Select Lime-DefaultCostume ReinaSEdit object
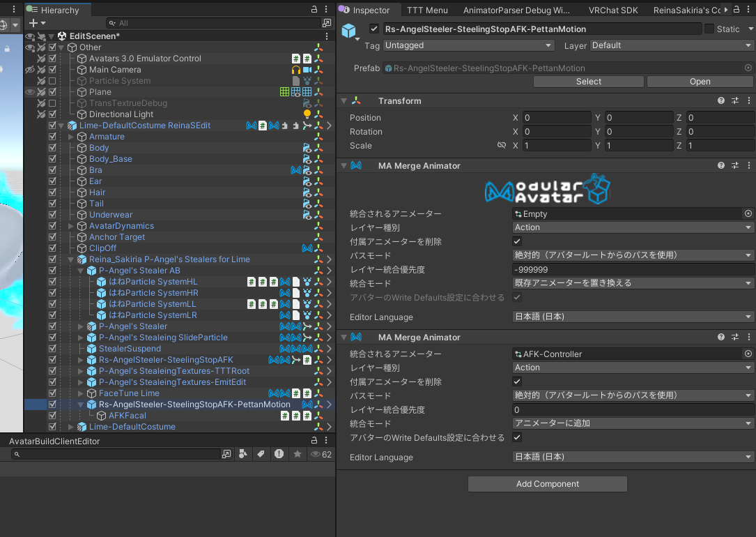Image resolution: width=756 pixels, height=537 pixels. [145, 126]
